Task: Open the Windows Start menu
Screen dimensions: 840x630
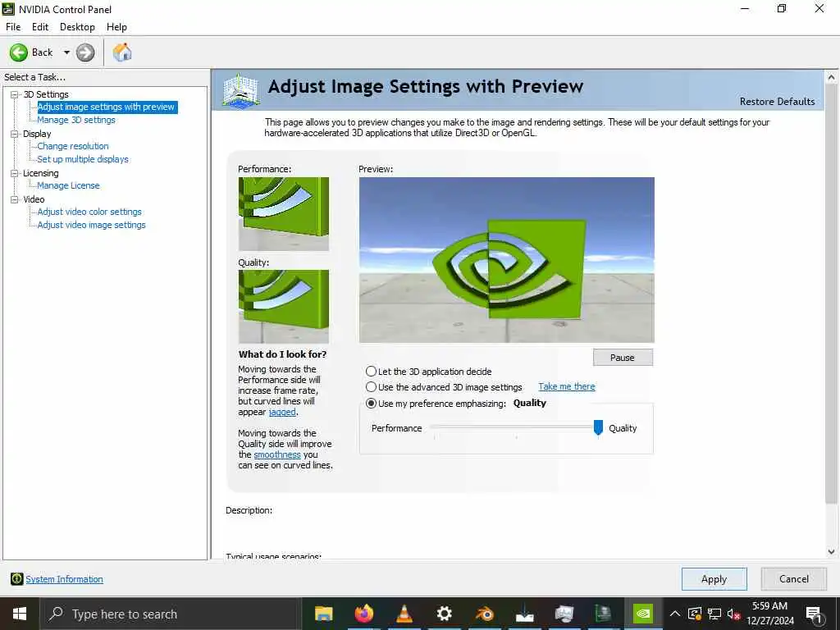Action: pos(20,614)
